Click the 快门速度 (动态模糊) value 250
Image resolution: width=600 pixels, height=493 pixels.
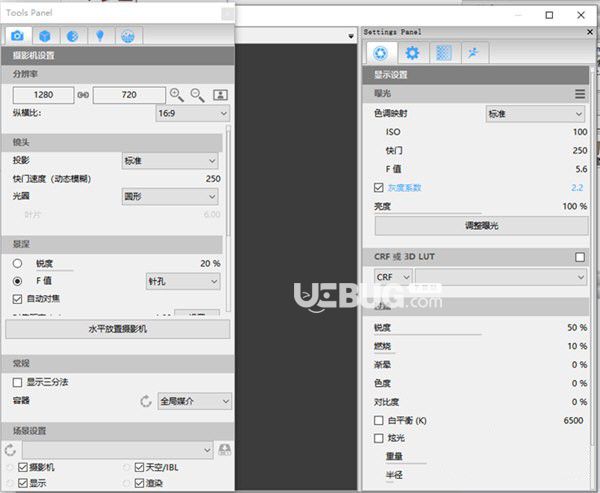click(x=213, y=179)
